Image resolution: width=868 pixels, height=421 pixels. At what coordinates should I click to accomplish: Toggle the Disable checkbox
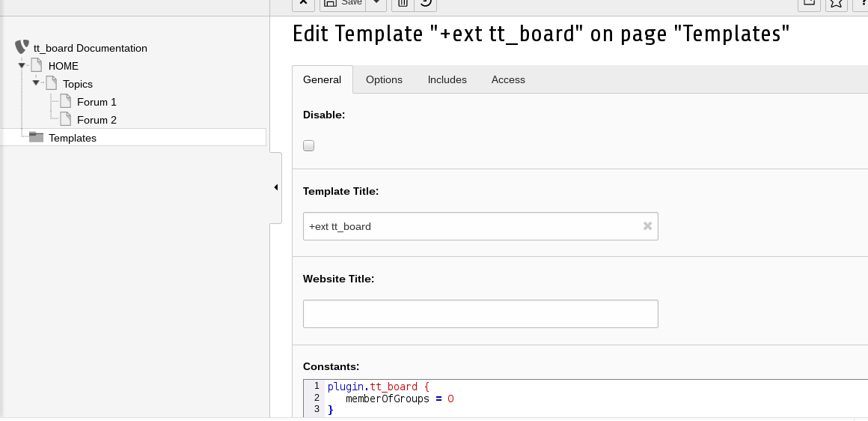click(x=309, y=145)
